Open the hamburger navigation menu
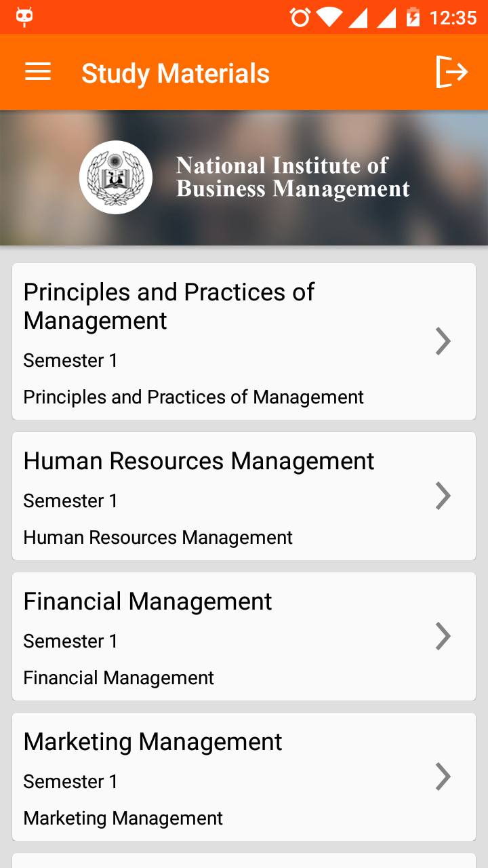The height and width of the screenshot is (868, 488). point(38,72)
